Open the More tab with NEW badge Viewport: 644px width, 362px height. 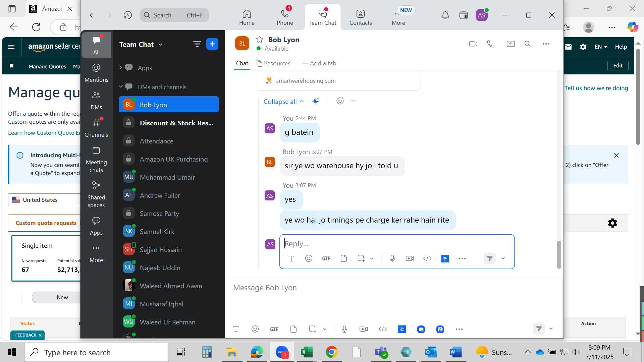(x=398, y=17)
